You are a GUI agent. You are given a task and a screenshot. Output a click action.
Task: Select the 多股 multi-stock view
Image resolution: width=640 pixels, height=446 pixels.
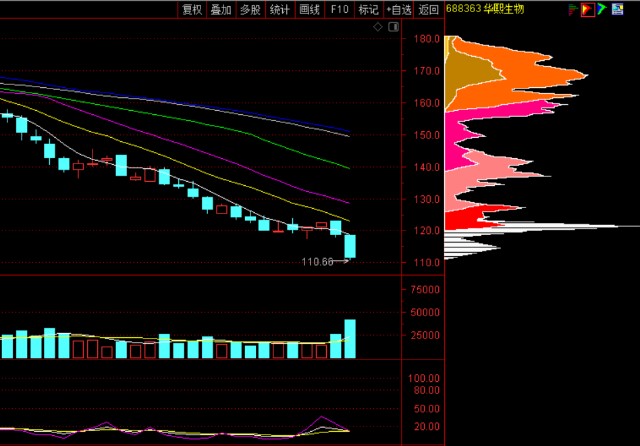(251, 9)
